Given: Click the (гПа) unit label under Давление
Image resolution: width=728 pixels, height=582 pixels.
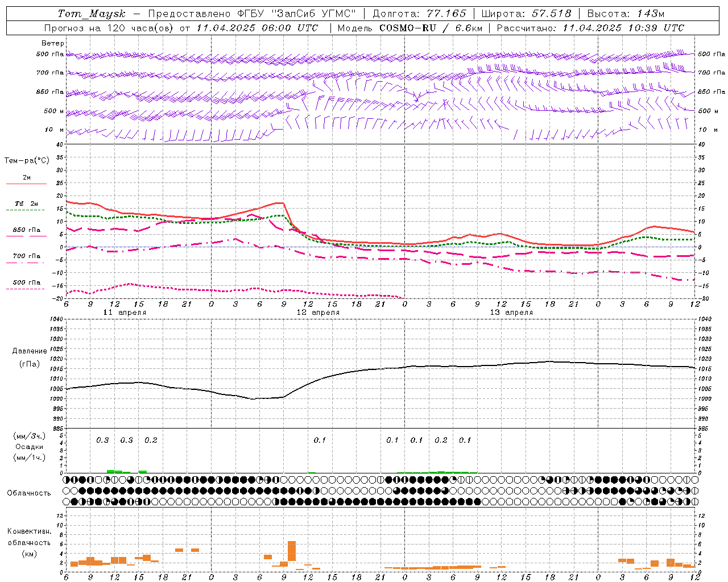Looking at the screenshot, I should coord(30,364).
